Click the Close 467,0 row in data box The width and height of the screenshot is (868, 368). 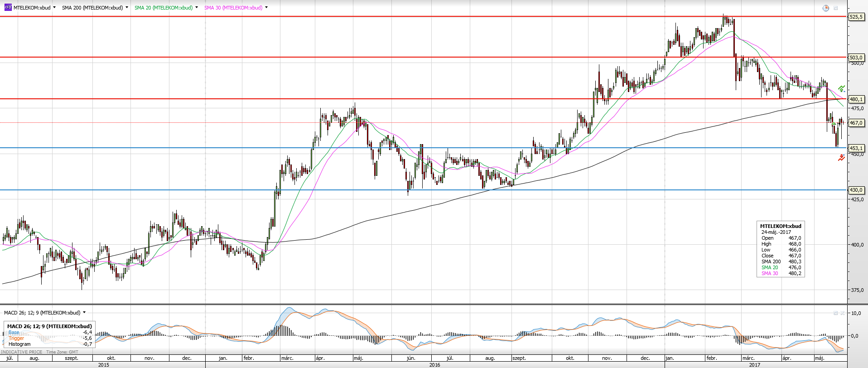tap(781, 256)
